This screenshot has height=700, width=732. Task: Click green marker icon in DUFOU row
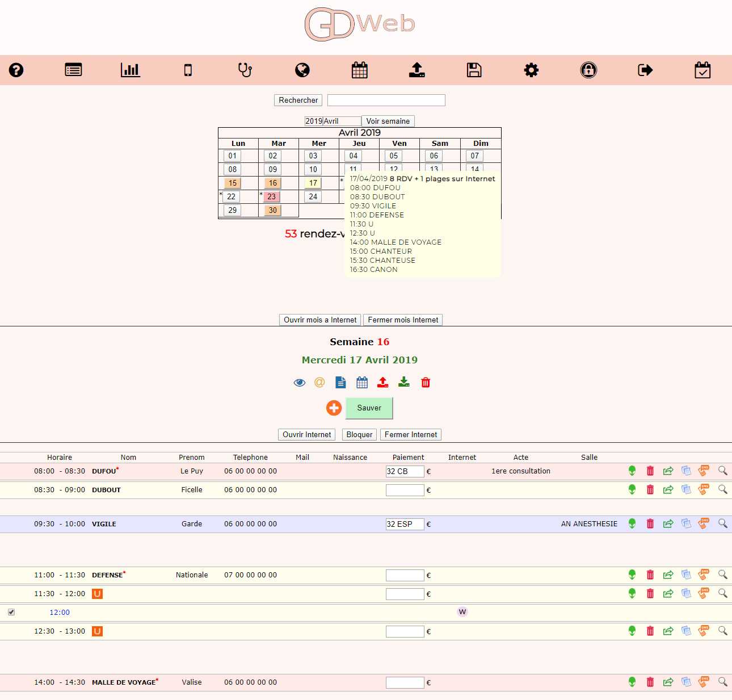coord(632,471)
